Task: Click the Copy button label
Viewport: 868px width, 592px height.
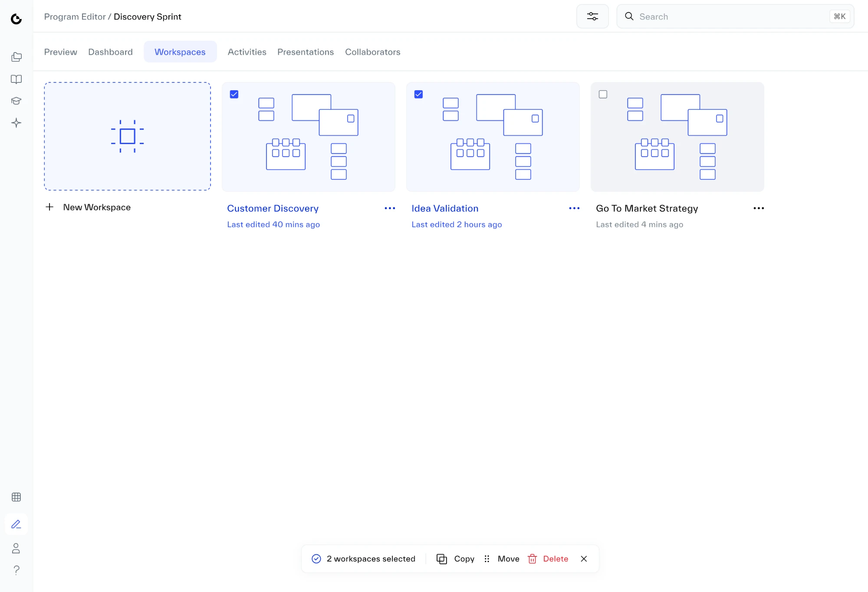Action: (x=464, y=559)
